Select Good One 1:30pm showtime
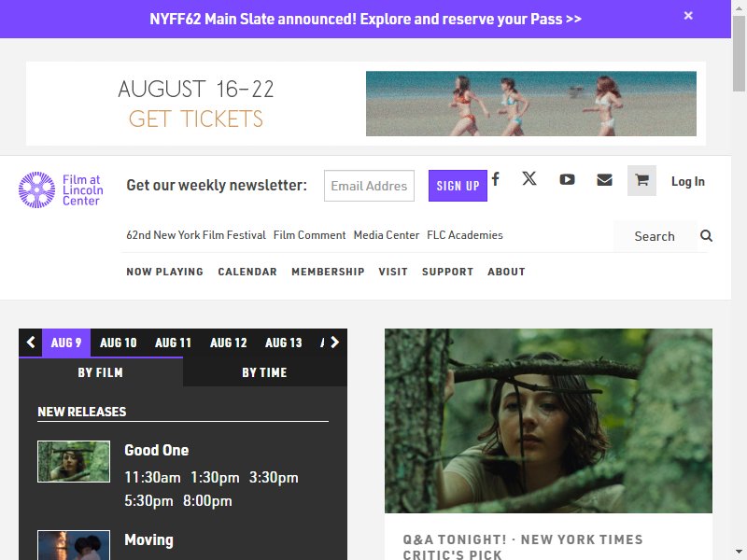747x560 pixels. [x=215, y=478]
